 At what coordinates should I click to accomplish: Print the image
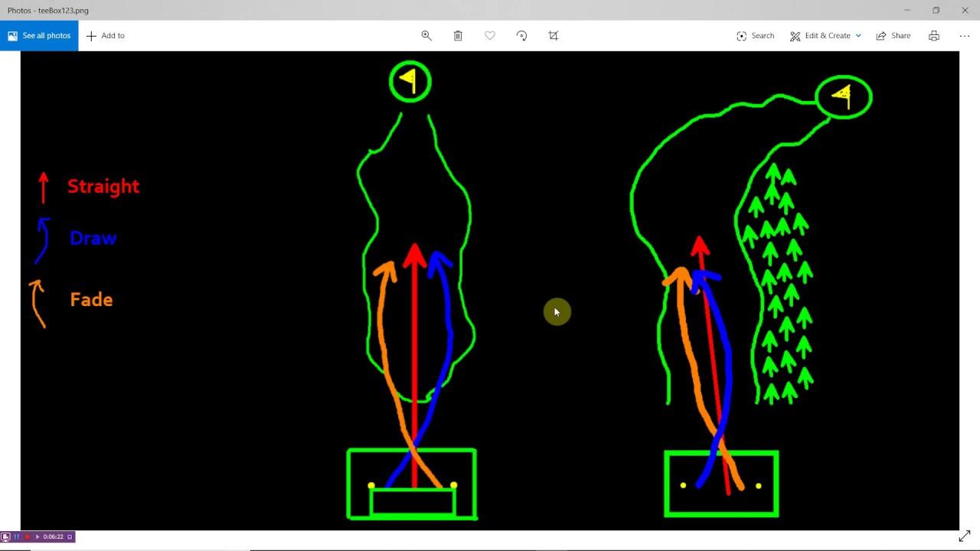933,35
